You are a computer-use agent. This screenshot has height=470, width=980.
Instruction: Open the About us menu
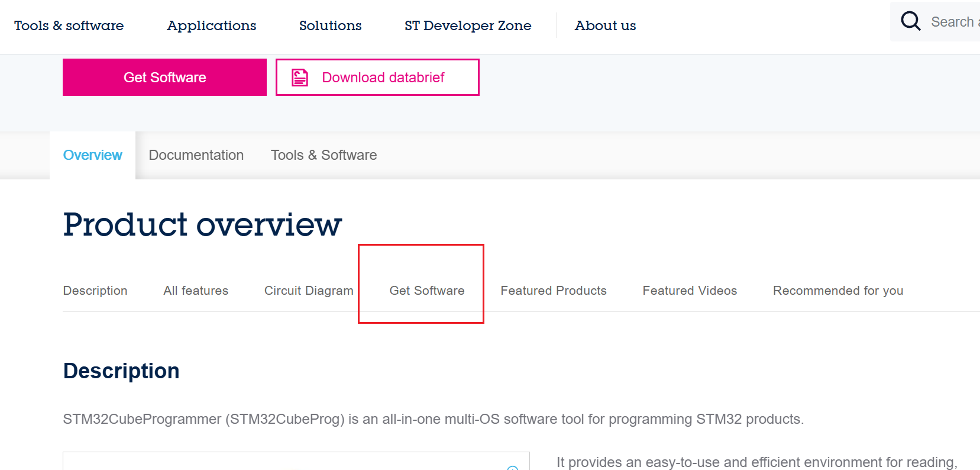pos(605,25)
